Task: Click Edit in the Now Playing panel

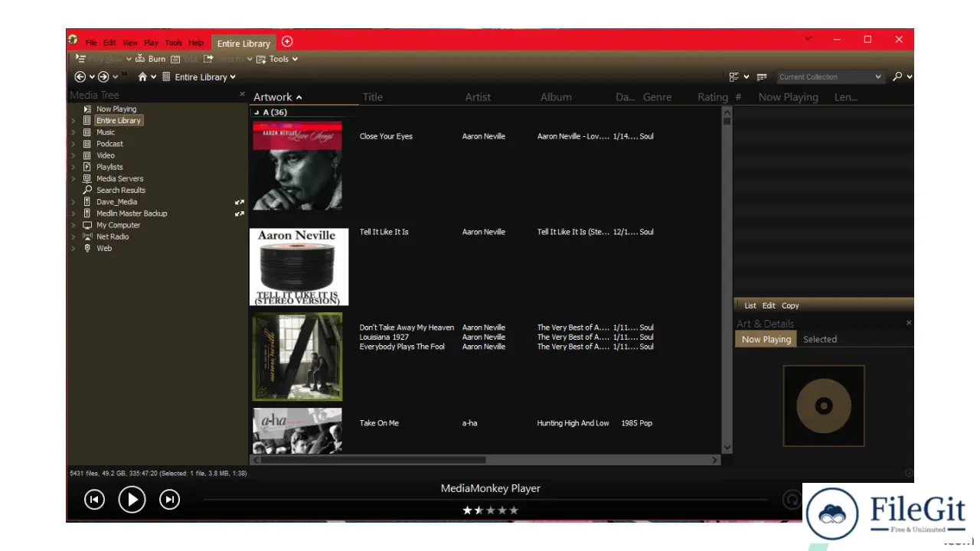Action: 769,305
